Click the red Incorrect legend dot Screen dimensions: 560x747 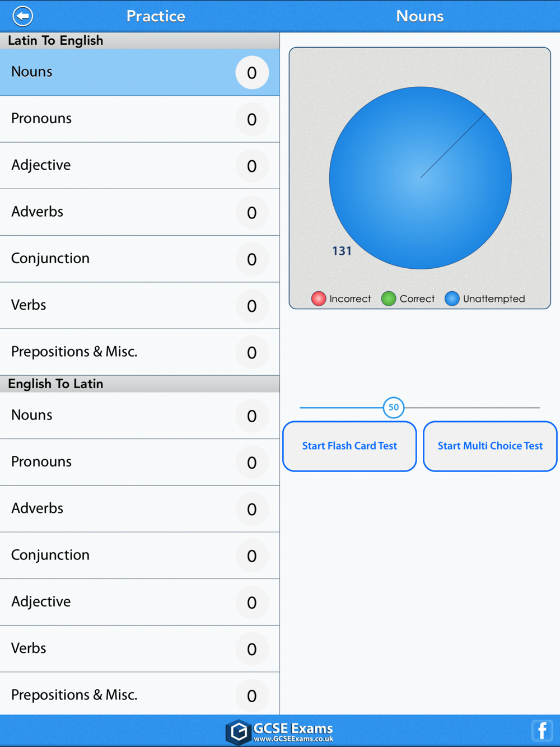319,299
